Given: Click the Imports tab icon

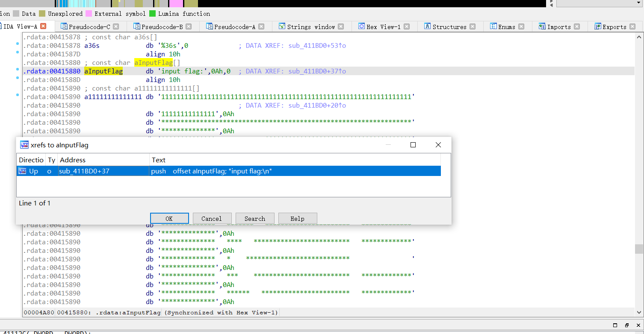Looking at the screenshot, I should [x=542, y=26].
